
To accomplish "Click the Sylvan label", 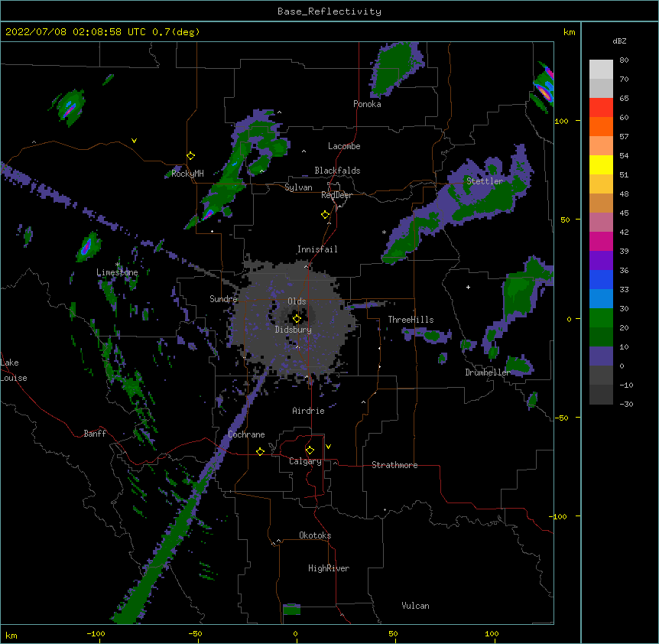I will (298, 187).
